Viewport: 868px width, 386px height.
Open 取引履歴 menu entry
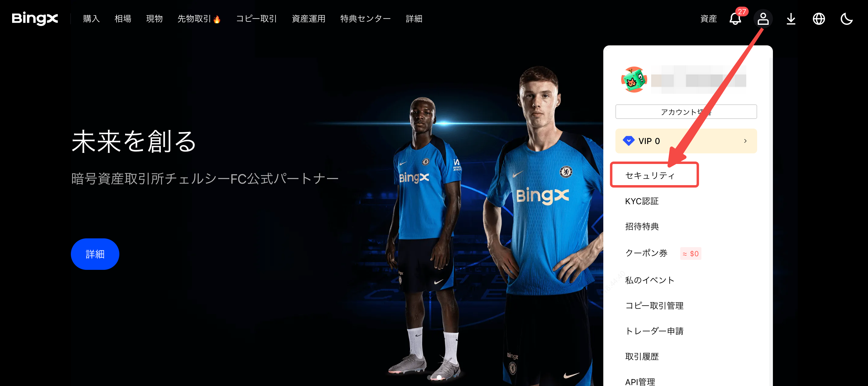(641, 356)
